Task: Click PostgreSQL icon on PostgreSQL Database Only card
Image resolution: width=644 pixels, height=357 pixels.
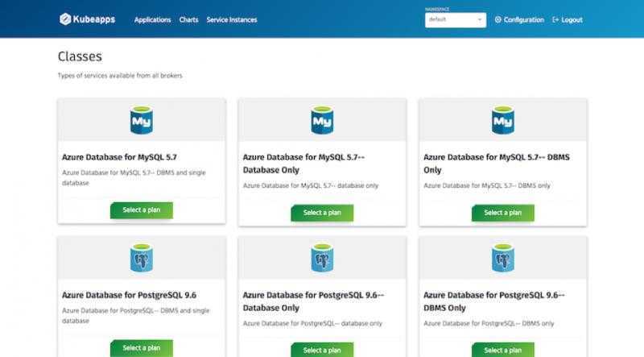Action: point(322,258)
